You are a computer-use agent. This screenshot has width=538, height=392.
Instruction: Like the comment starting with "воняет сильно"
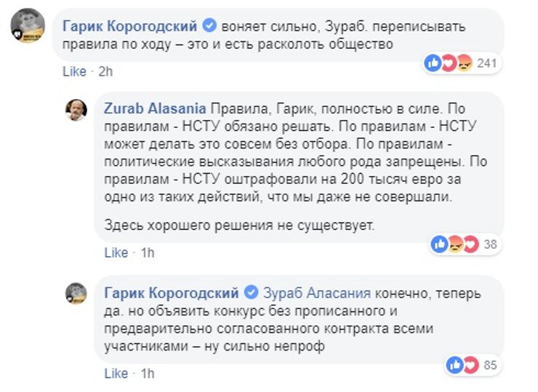point(74,71)
